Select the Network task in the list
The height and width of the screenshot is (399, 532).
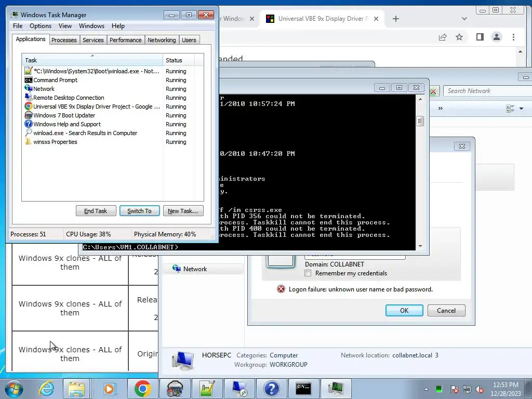click(109, 89)
